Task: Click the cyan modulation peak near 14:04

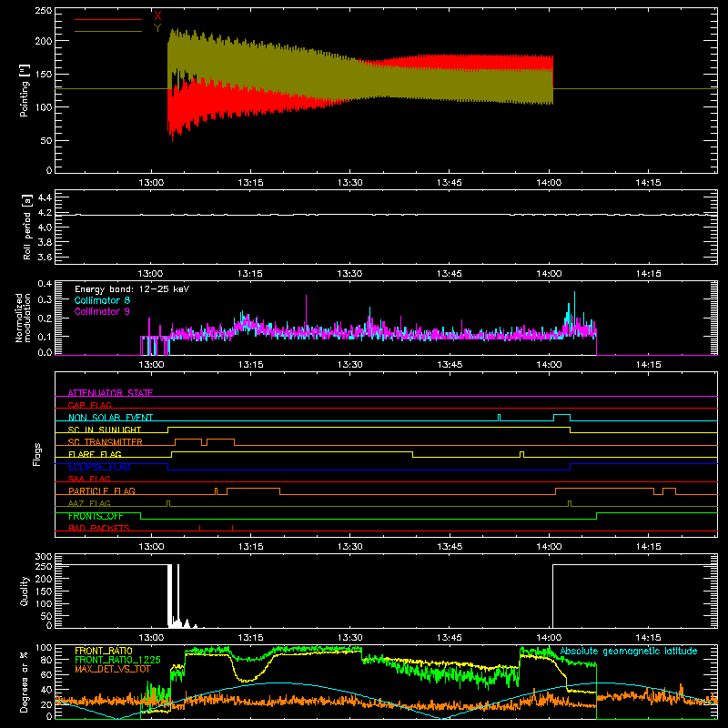Action: [x=575, y=307]
